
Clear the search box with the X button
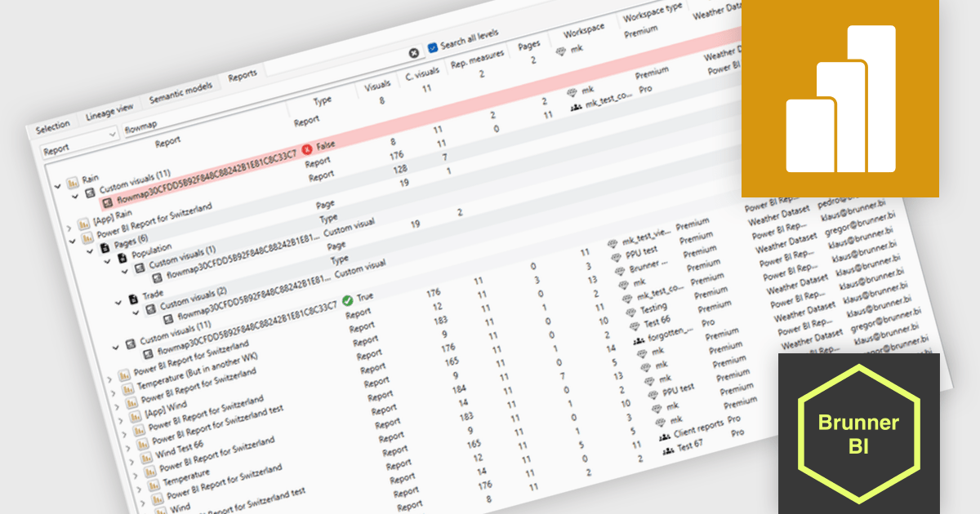click(412, 52)
